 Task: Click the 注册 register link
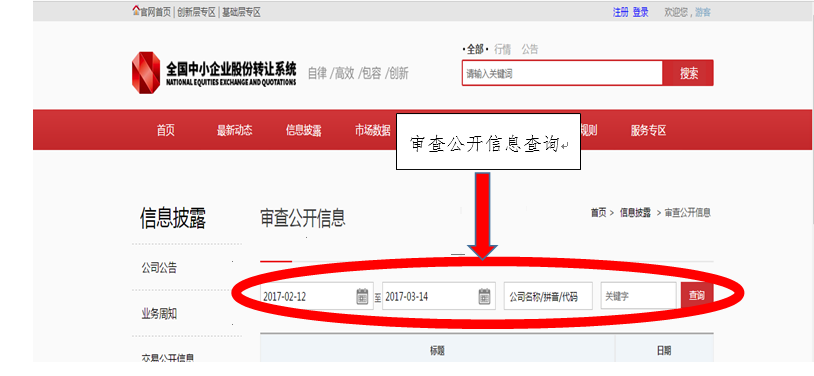[620, 12]
